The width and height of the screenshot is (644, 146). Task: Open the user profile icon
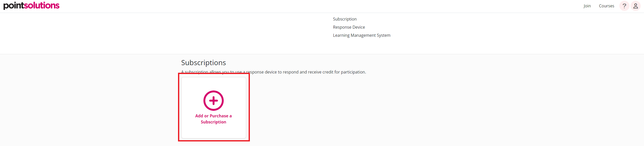tap(635, 6)
